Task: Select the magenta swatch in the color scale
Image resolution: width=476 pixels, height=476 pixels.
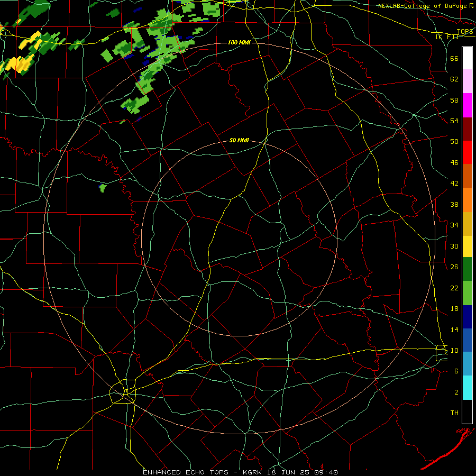Action: [x=467, y=105]
